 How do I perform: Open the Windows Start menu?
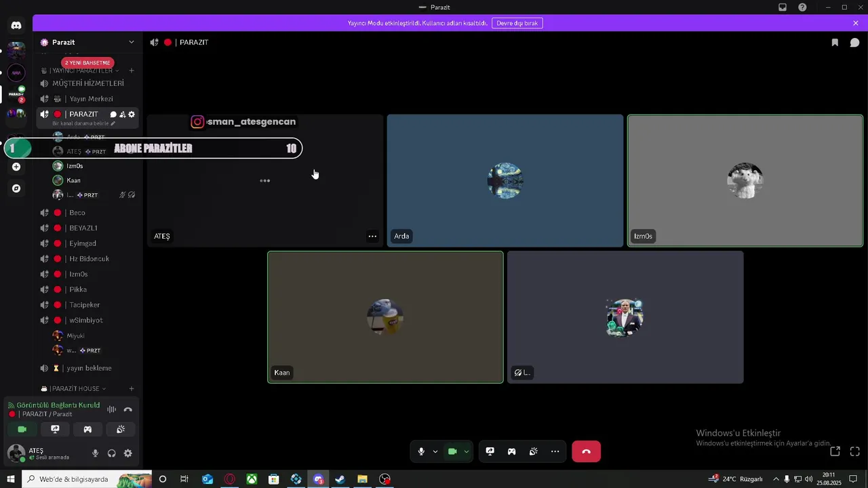tap(10, 479)
